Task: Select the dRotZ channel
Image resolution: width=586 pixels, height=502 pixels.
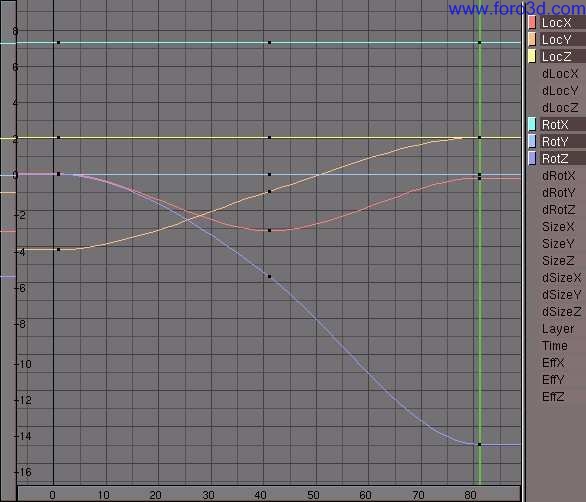Action: [x=559, y=209]
